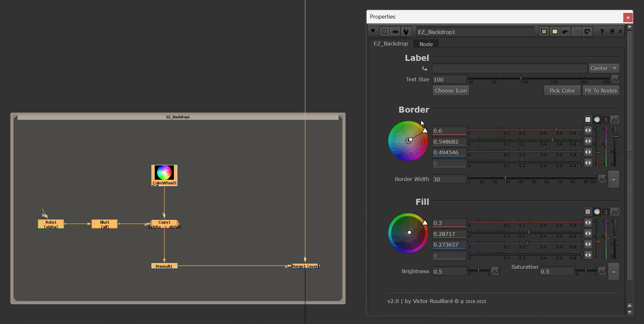Open animation menu for Text Size
This screenshot has height=324, width=644.
[x=615, y=79]
